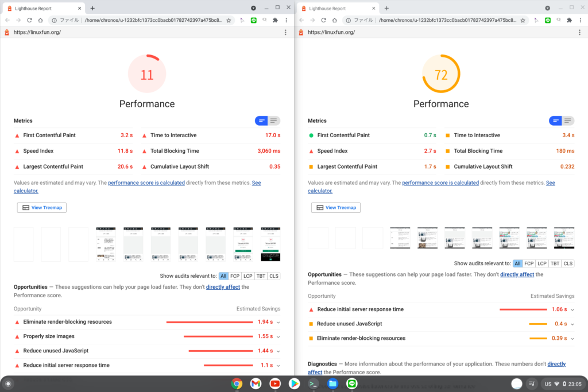The image size is (588, 392).
Task: Switch to expanded metrics view in left report
Action: pyautogui.click(x=274, y=121)
